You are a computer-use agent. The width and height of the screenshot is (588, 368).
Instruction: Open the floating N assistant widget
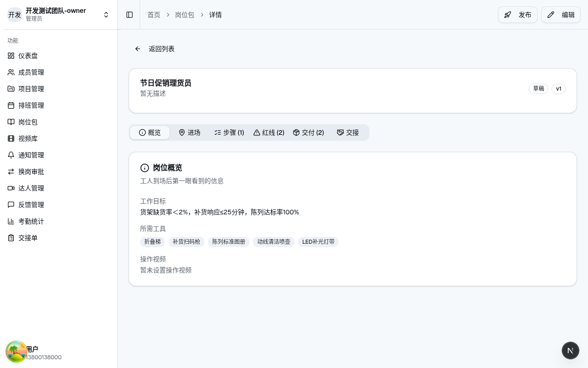pos(571,351)
